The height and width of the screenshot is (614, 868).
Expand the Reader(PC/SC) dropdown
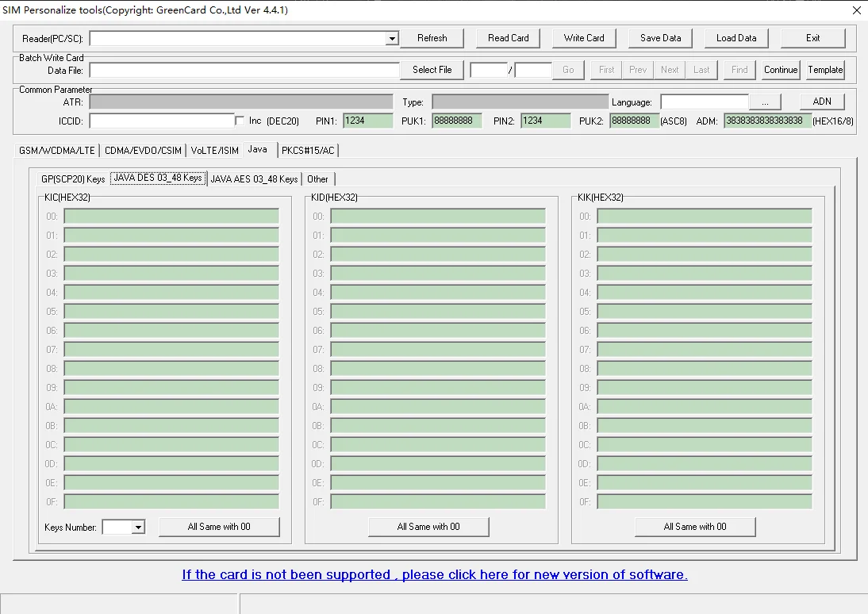click(392, 39)
